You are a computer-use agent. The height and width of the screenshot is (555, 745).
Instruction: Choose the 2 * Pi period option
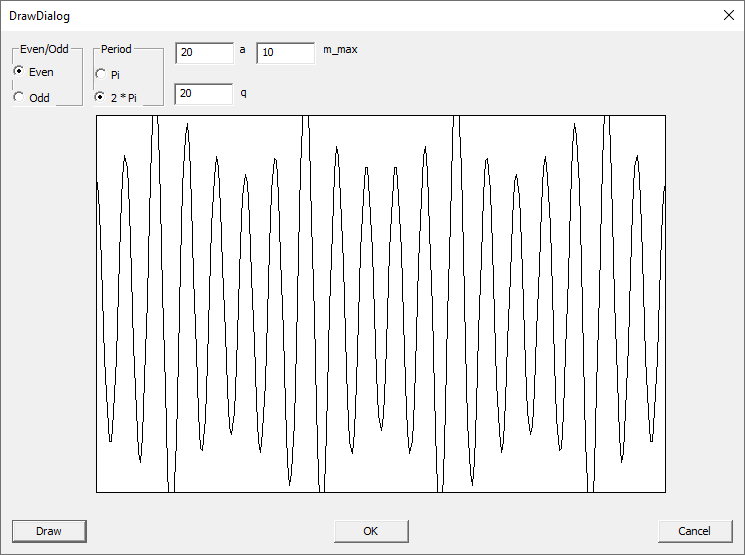[x=101, y=98]
